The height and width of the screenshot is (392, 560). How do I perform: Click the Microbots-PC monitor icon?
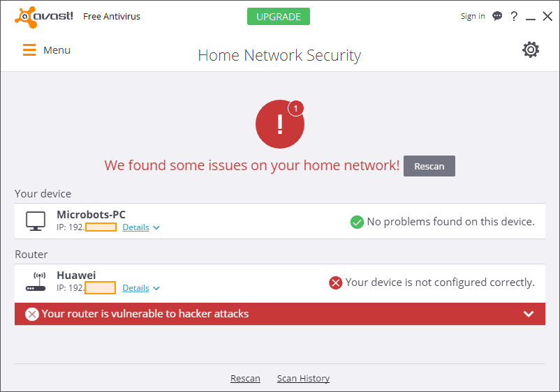tap(36, 221)
